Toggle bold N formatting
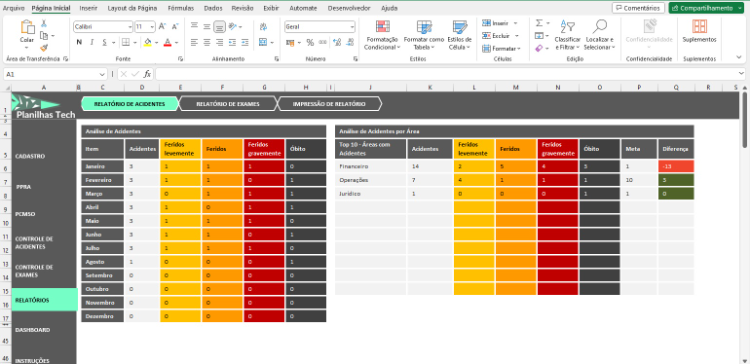The width and height of the screenshot is (750, 364). pos(79,43)
